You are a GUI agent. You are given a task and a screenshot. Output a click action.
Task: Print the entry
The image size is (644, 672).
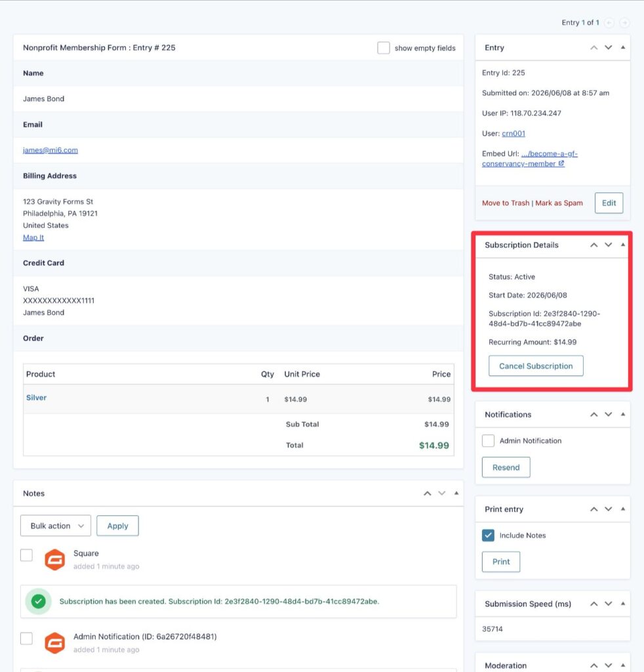click(x=501, y=562)
